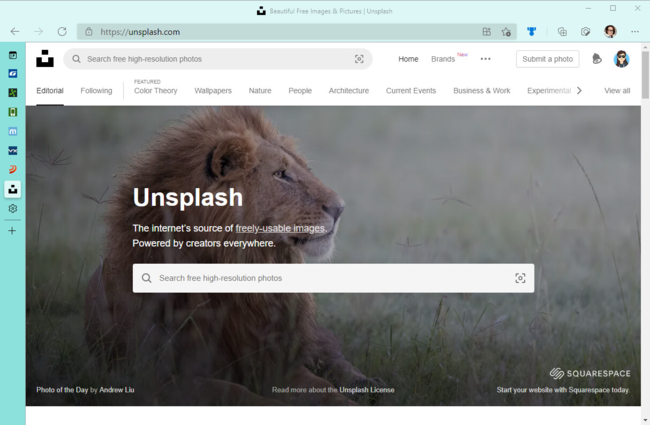This screenshot has height=425, width=650.
Task: Open the People topic tab
Action: (300, 90)
